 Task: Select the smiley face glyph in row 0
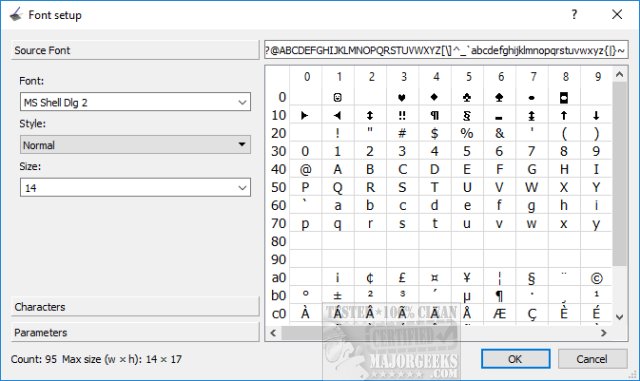338,97
